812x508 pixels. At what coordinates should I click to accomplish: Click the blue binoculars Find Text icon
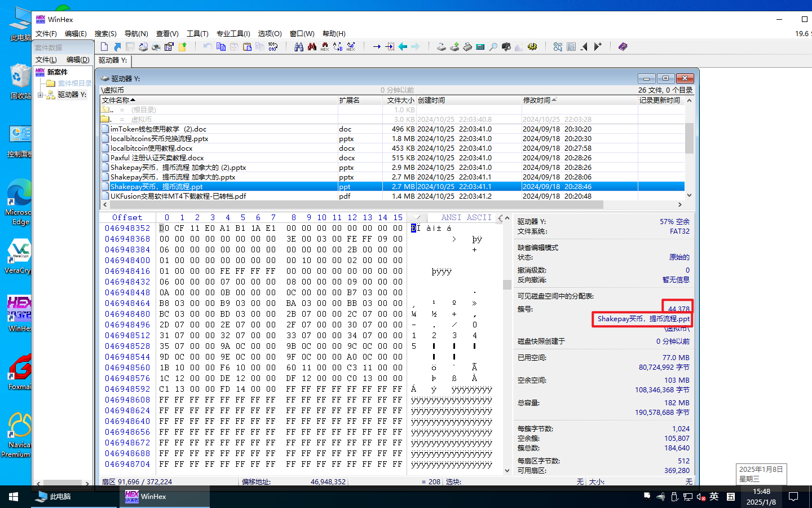(x=299, y=47)
